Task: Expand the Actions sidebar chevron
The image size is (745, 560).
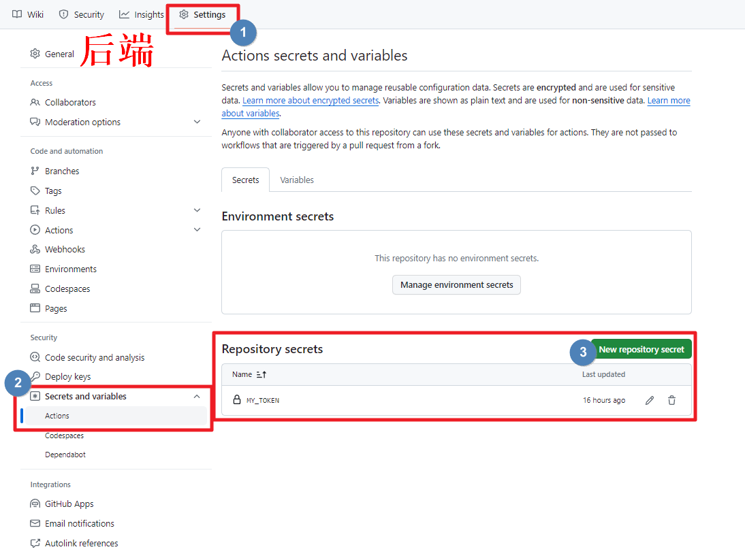Action: click(197, 230)
